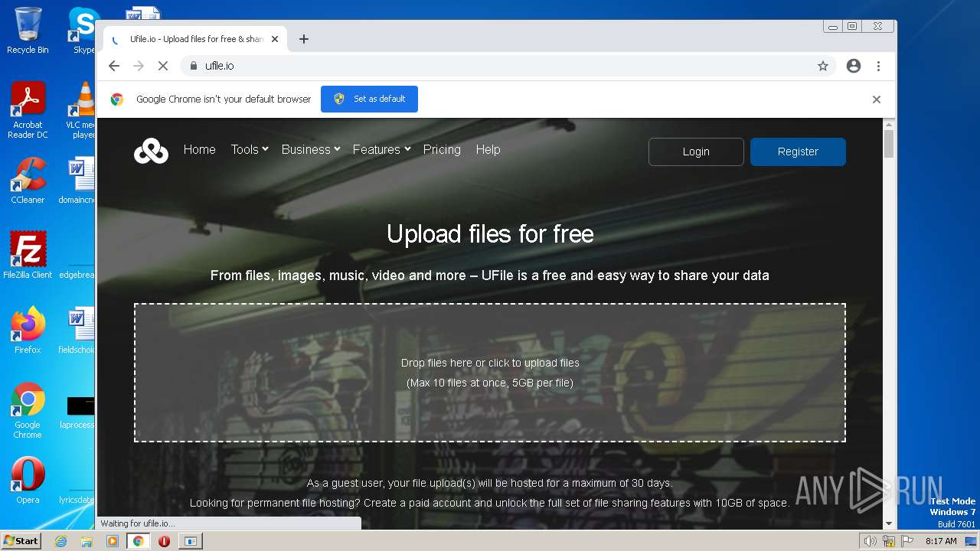The image size is (980, 551).
Task: Go back using browser back arrow
Action: point(114,66)
